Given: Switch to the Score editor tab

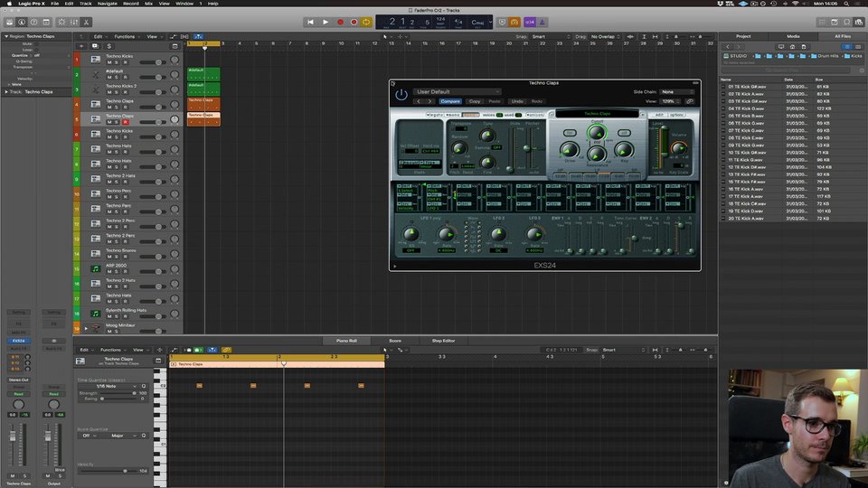Looking at the screenshot, I should [x=395, y=341].
